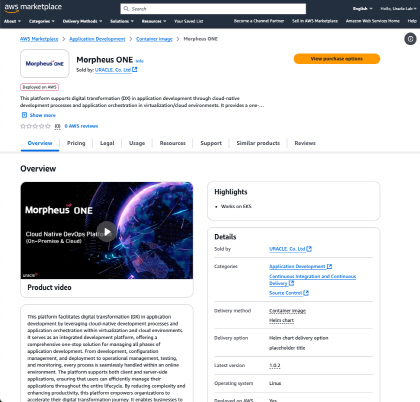Image resolution: width=420 pixels, height=402 pixels.
Task: Click the star rating icons
Action: [35, 126]
